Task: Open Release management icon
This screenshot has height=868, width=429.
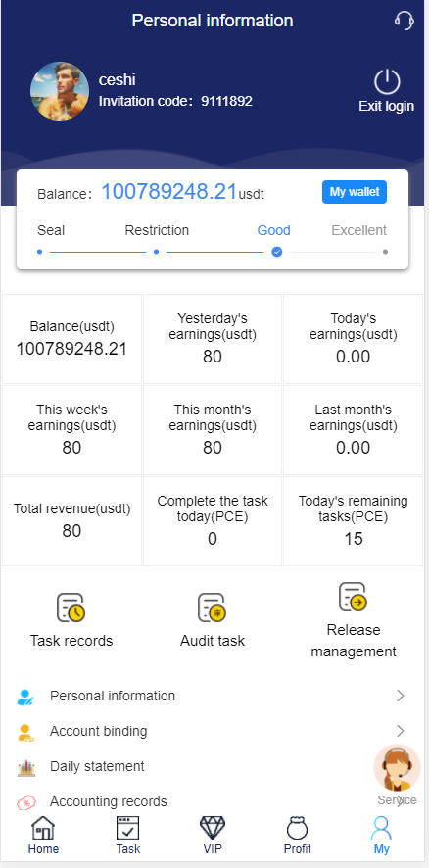Action: [354, 597]
